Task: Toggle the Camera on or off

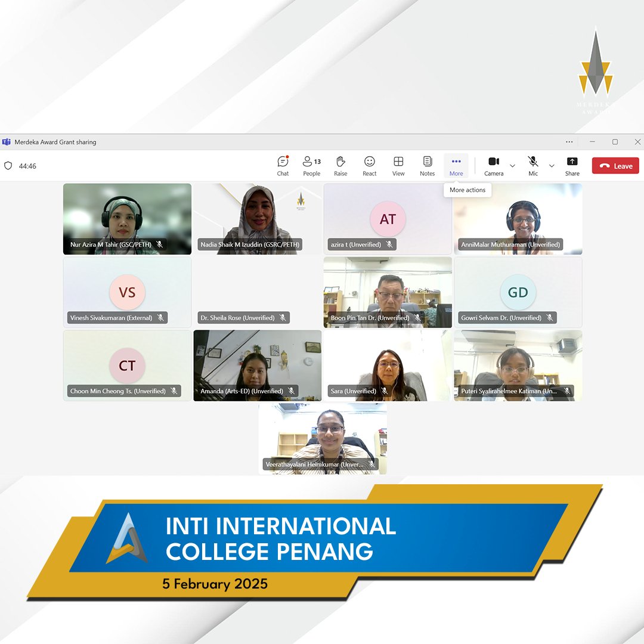Action: click(x=494, y=166)
